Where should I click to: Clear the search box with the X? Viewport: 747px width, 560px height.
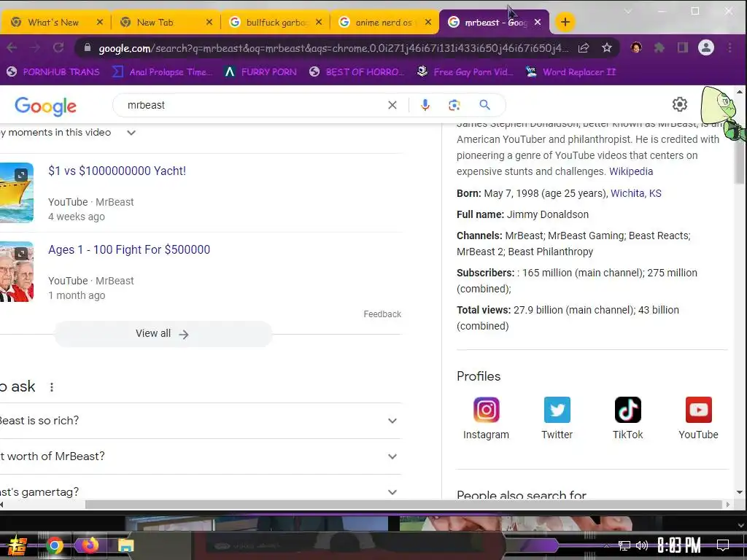(392, 105)
